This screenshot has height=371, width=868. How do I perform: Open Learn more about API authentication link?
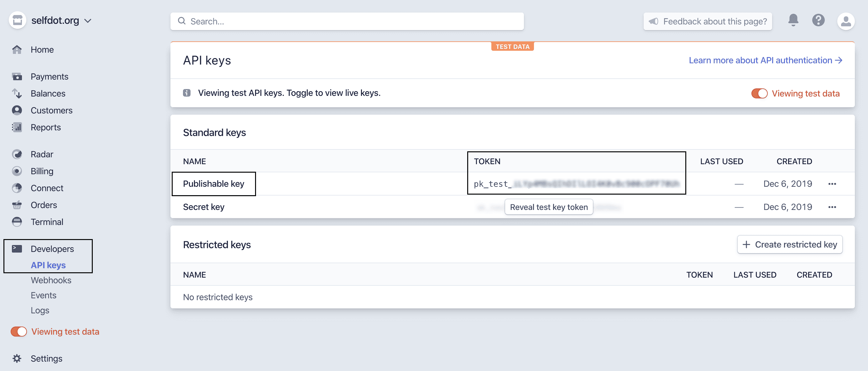pyautogui.click(x=765, y=60)
